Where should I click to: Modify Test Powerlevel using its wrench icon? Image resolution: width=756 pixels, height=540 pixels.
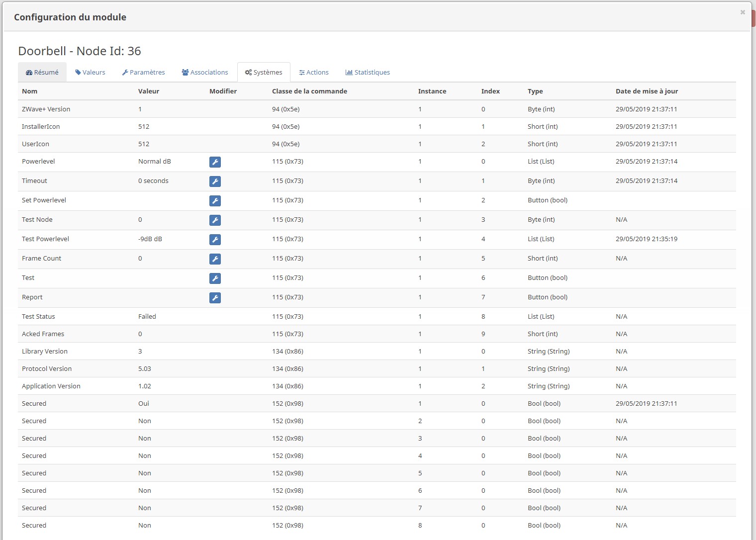pos(215,240)
